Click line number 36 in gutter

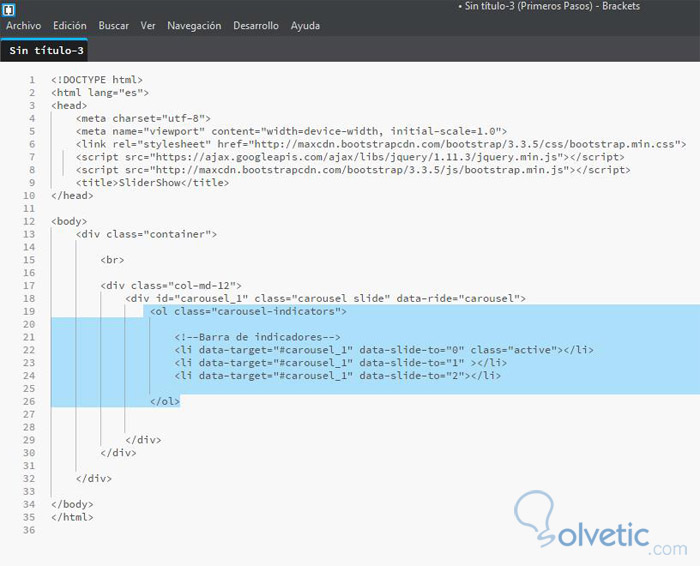pyautogui.click(x=29, y=530)
